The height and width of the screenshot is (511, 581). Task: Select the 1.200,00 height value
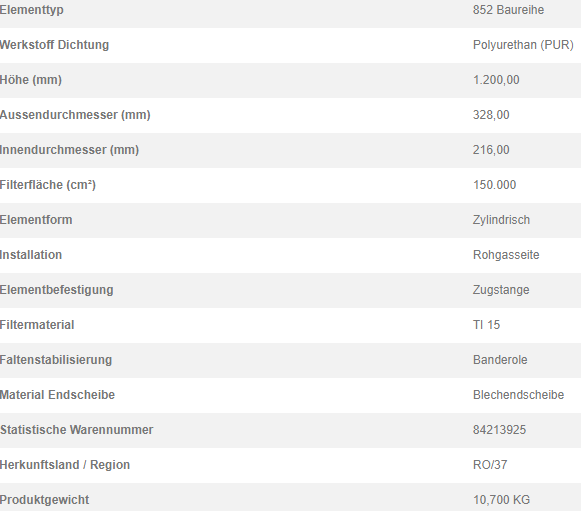pos(496,80)
